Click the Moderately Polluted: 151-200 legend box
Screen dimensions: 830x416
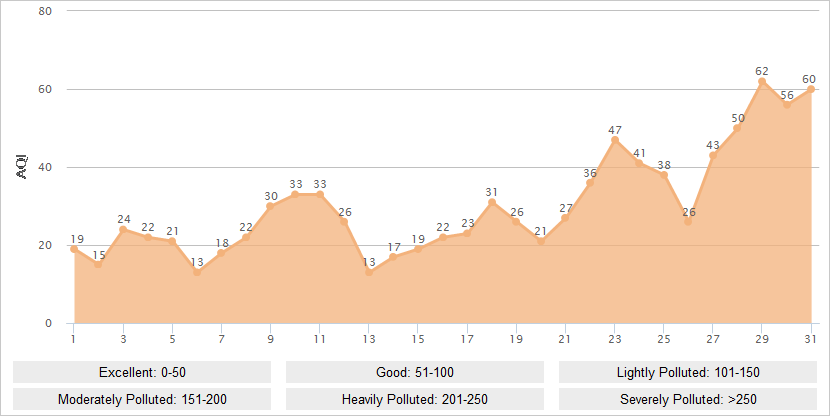tap(142, 399)
